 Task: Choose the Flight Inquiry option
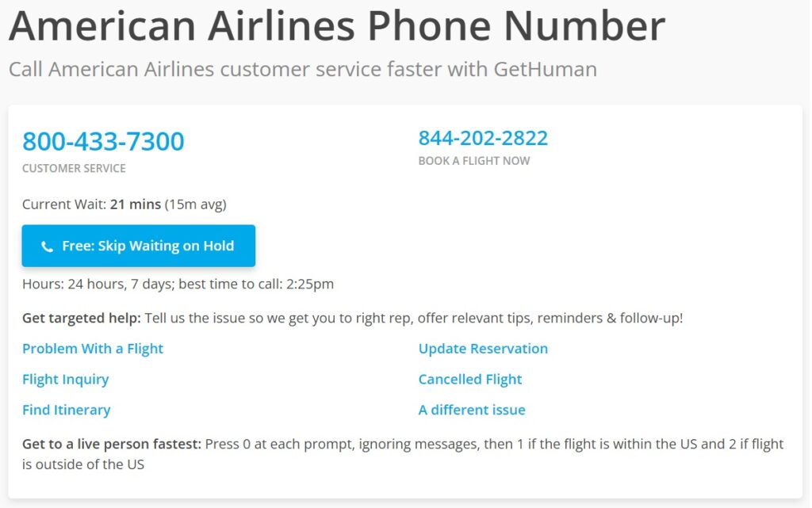tap(66, 380)
